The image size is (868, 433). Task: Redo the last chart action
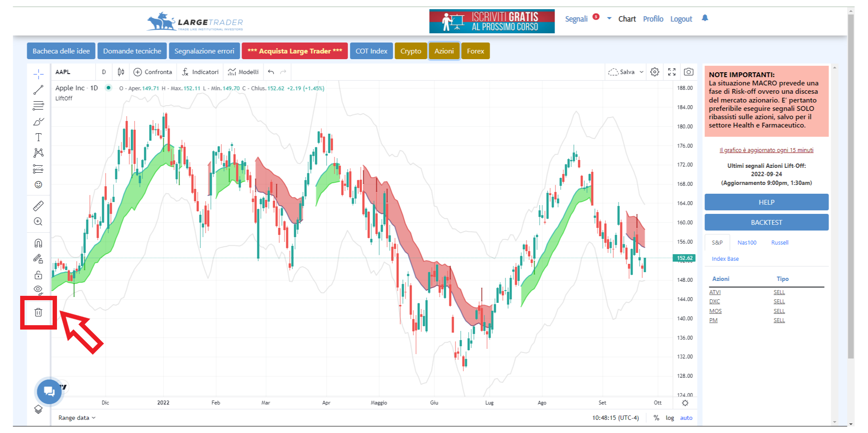tap(283, 72)
